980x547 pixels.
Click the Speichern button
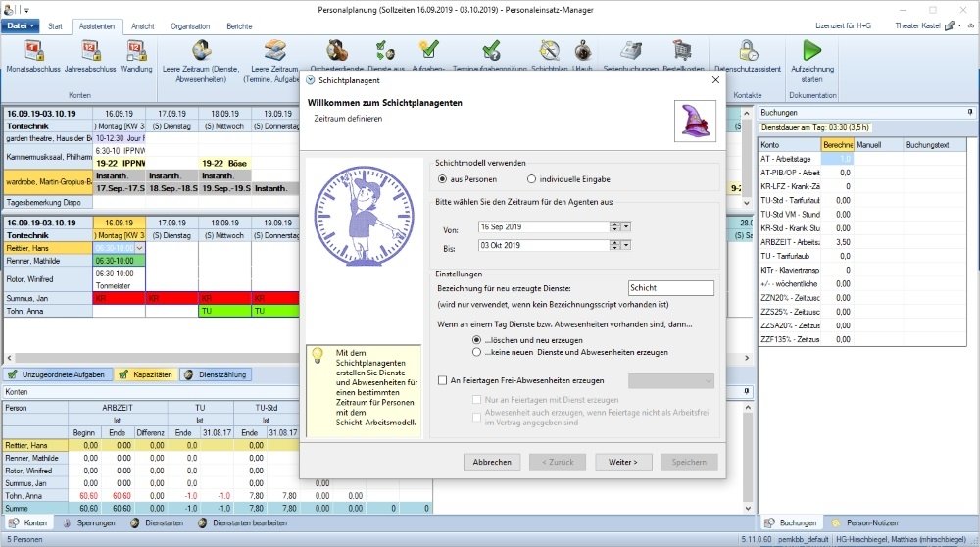point(689,462)
